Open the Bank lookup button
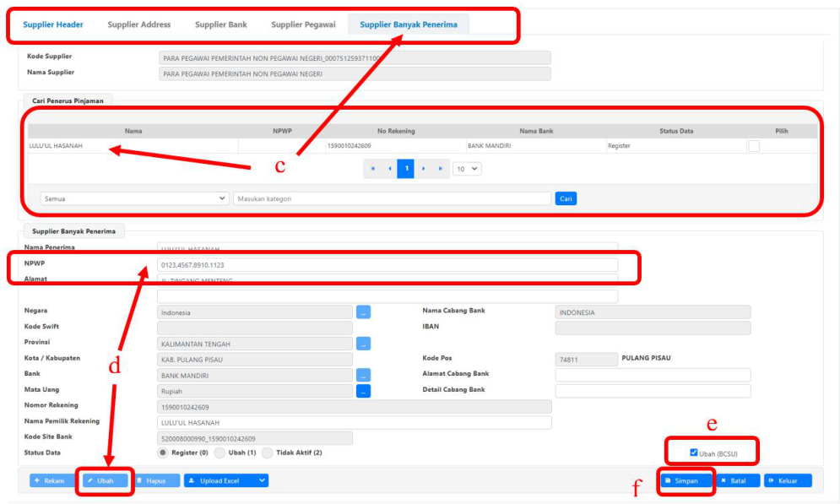This screenshot has width=840, height=504. [363, 375]
